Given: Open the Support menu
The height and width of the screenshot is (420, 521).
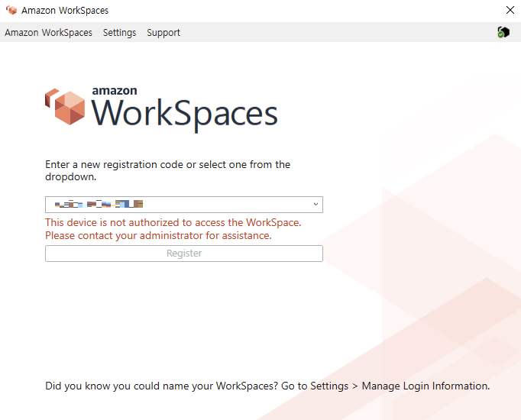Looking at the screenshot, I should 163,33.
